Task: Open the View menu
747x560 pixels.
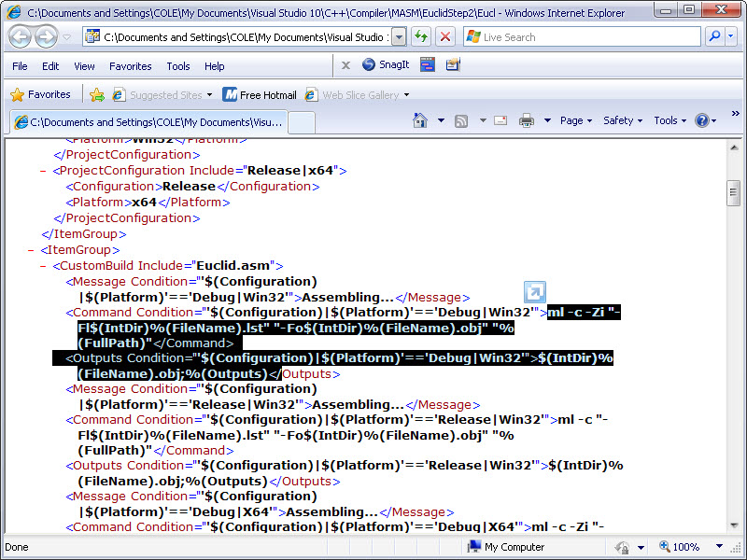Action: [84, 66]
